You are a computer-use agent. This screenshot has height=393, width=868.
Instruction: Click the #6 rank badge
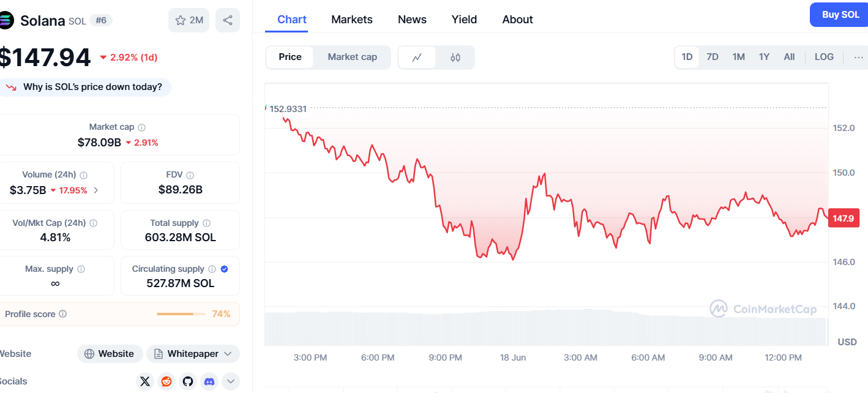[101, 20]
